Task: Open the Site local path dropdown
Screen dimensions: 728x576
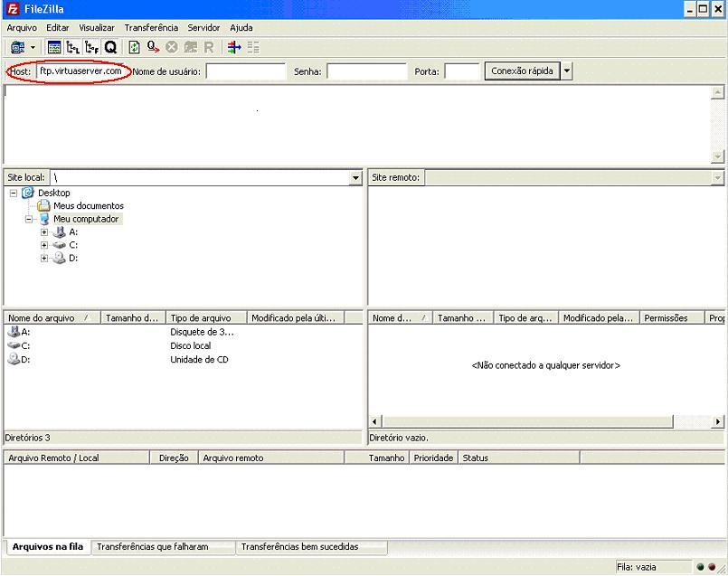Action: [x=355, y=178]
